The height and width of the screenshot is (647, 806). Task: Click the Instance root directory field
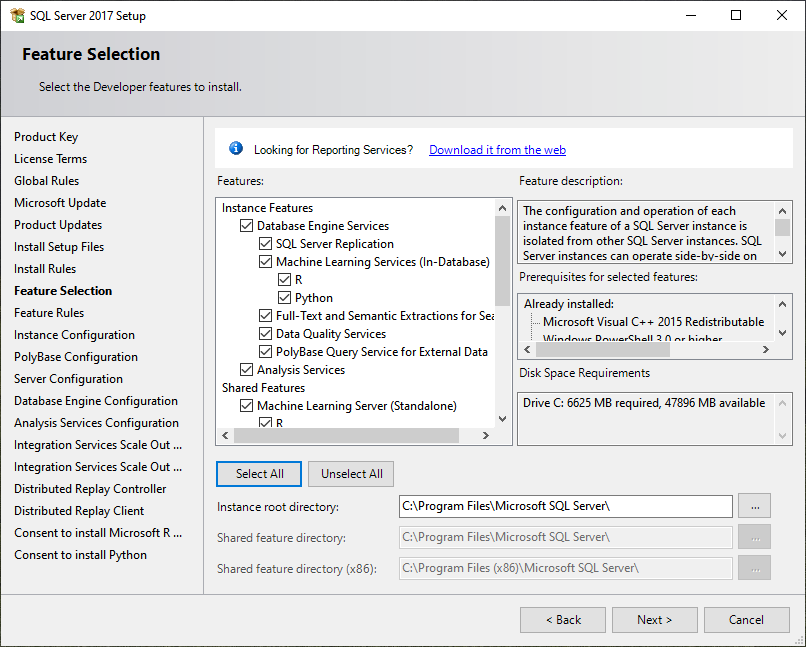click(565, 506)
